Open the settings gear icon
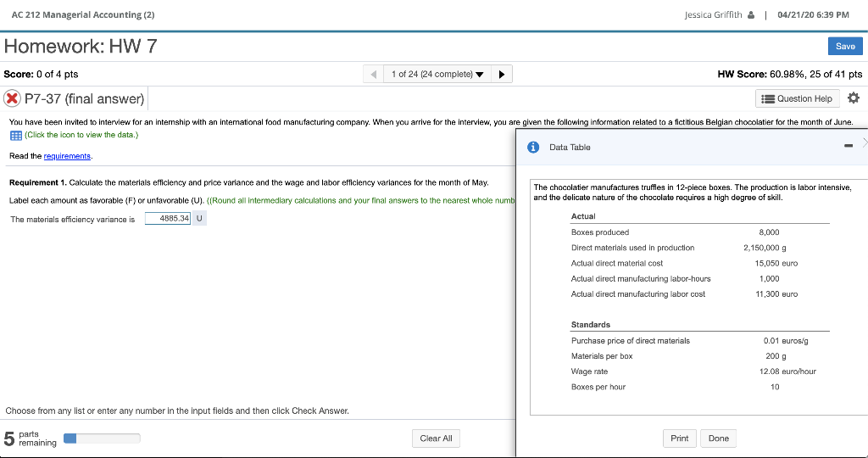 (x=854, y=98)
